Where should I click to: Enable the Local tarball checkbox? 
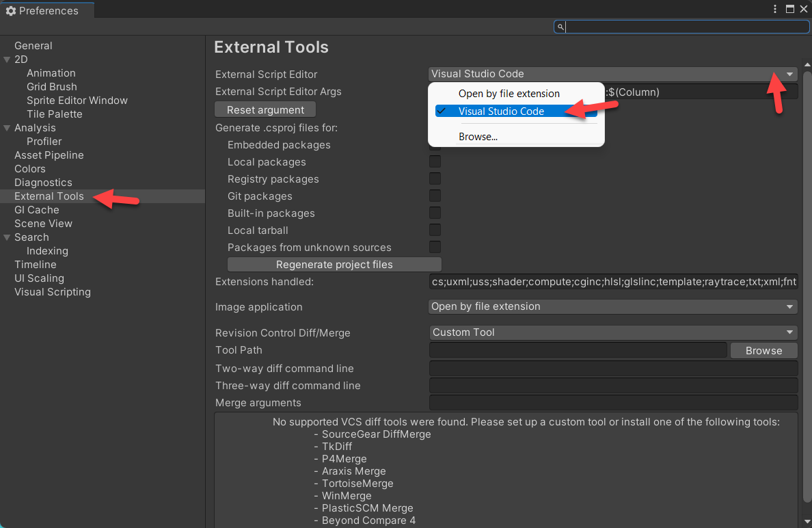[435, 230]
